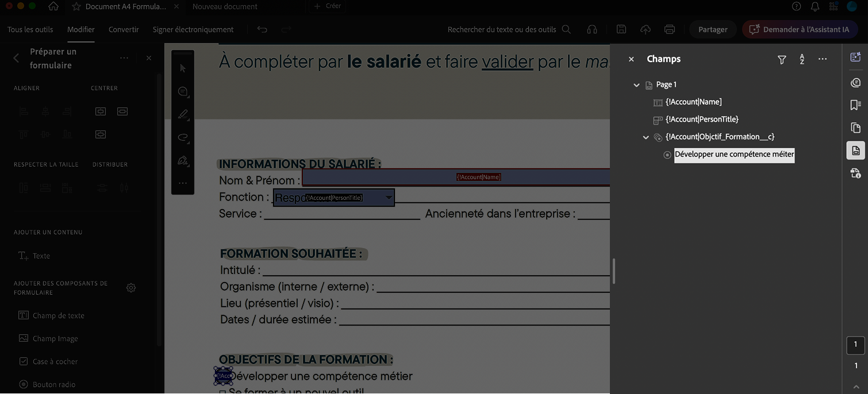Add a Case à cocher component
This screenshot has height=394, width=868.
[x=48, y=361]
